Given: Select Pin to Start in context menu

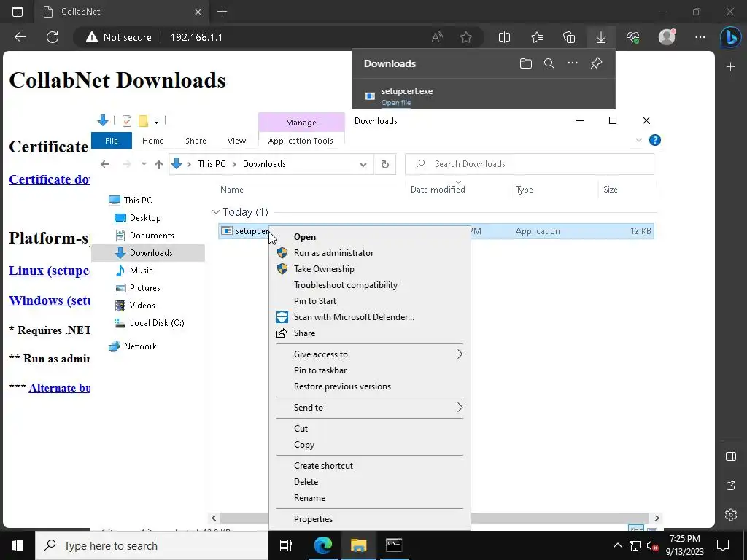Looking at the screenshot, I should pyautogui.click(x=370, y=301).
